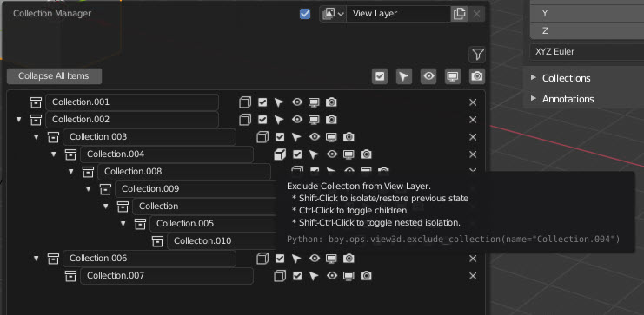Screen dimensions: 644x315
Task: Click the global hide viewport eye header icon
Action: click(x=428, y=76)
